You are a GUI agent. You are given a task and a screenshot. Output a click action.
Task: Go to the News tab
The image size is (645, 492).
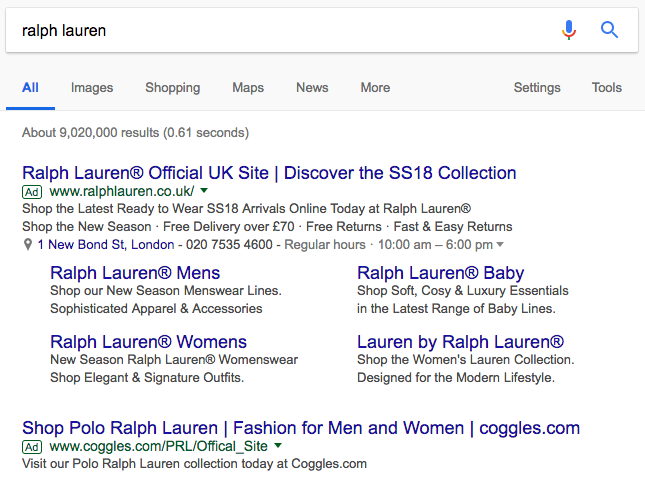click(312, 88)
